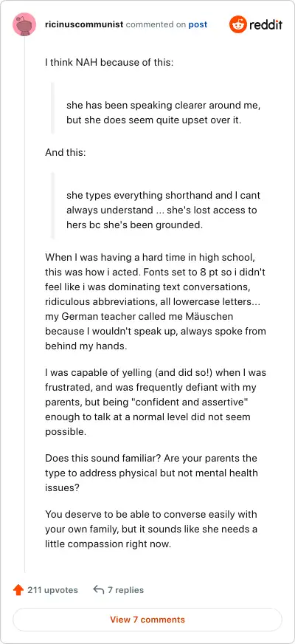Click the View 7 comments button

[x=147, y=620]
